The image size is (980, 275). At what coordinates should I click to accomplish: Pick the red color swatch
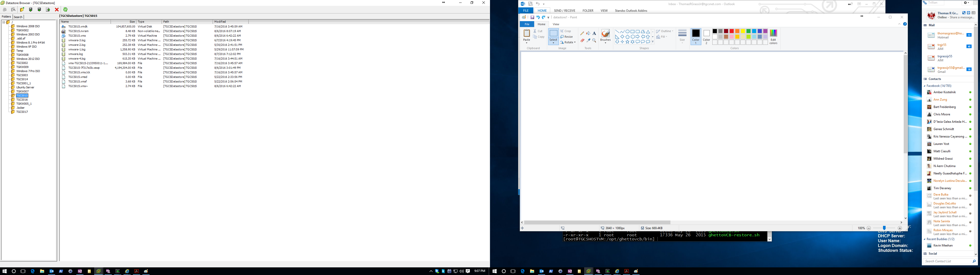(x=732, y=31)
